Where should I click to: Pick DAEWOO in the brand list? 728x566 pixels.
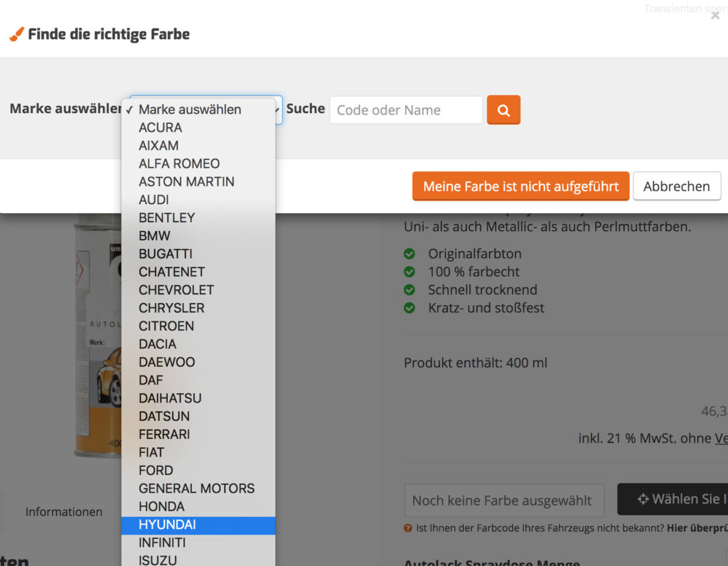[198, 363]
